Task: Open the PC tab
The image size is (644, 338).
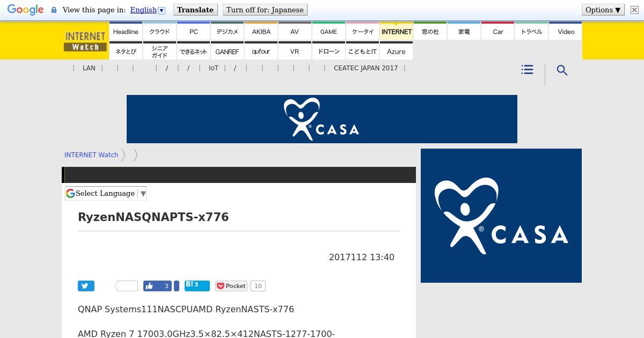Action: coord(194,32)
